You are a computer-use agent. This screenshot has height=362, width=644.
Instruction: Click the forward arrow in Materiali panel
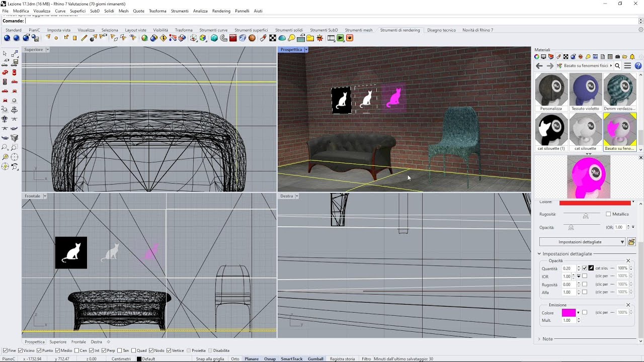(x=549, y=66)
